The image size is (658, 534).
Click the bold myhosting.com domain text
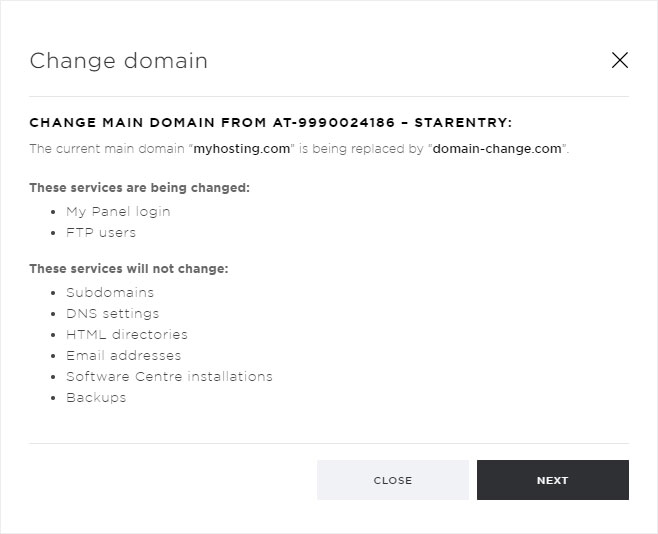click(x=242, y=148)
